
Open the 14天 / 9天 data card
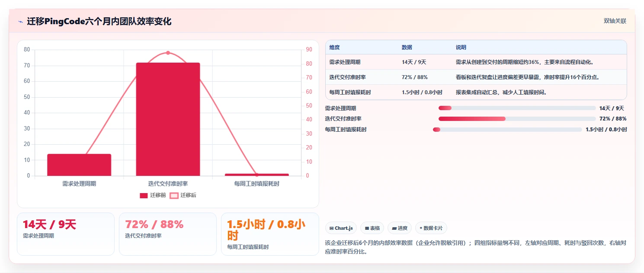click(66, 234)
